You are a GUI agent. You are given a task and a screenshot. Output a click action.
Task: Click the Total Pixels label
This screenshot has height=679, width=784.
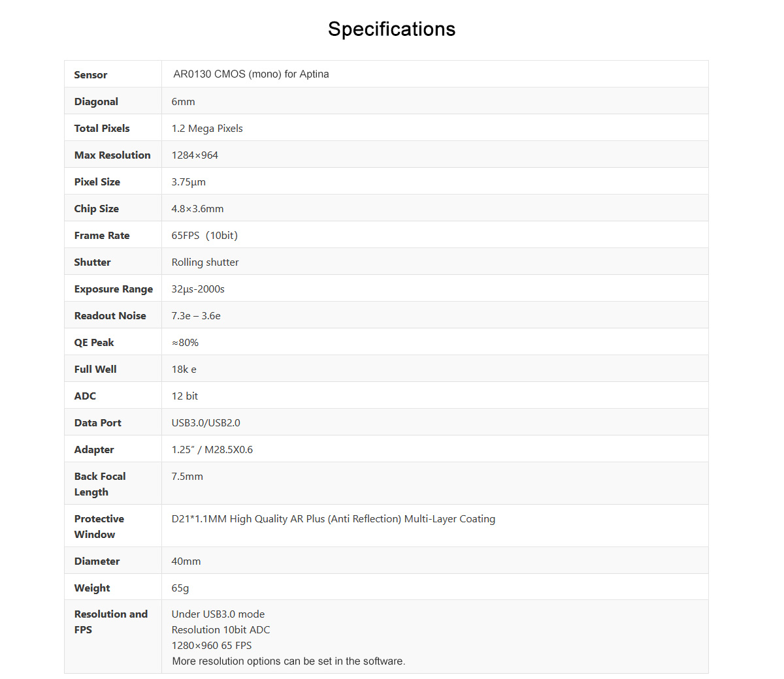[102, 129]
